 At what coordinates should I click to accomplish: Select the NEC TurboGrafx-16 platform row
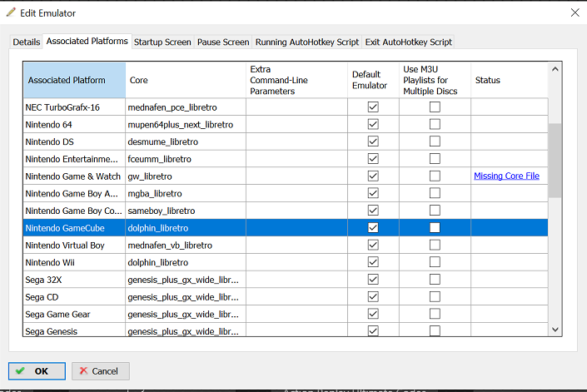coord(286,107)
